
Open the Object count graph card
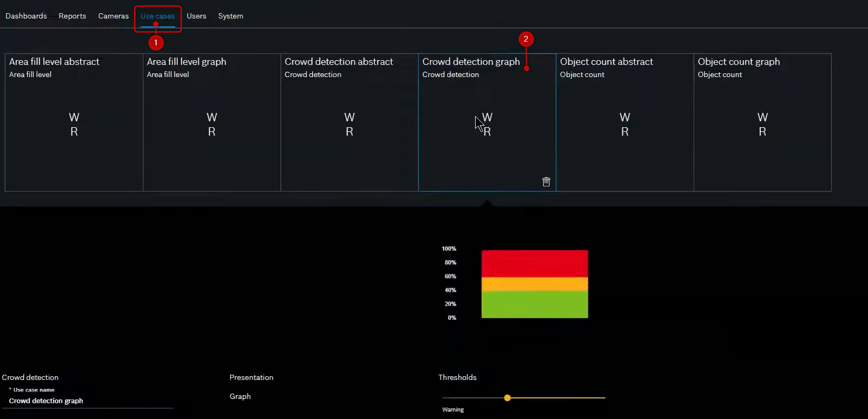coord(762,122)
